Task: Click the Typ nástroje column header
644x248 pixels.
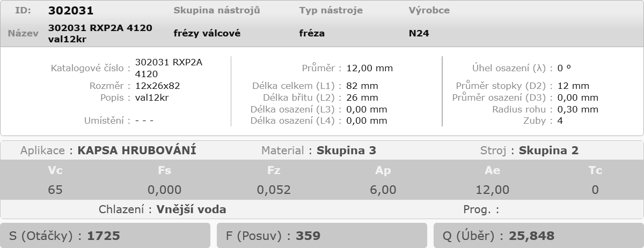Action: tap(331, 10)
